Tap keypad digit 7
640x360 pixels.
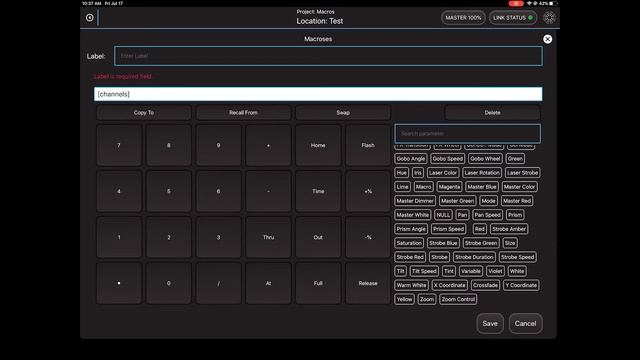point(119,145)
